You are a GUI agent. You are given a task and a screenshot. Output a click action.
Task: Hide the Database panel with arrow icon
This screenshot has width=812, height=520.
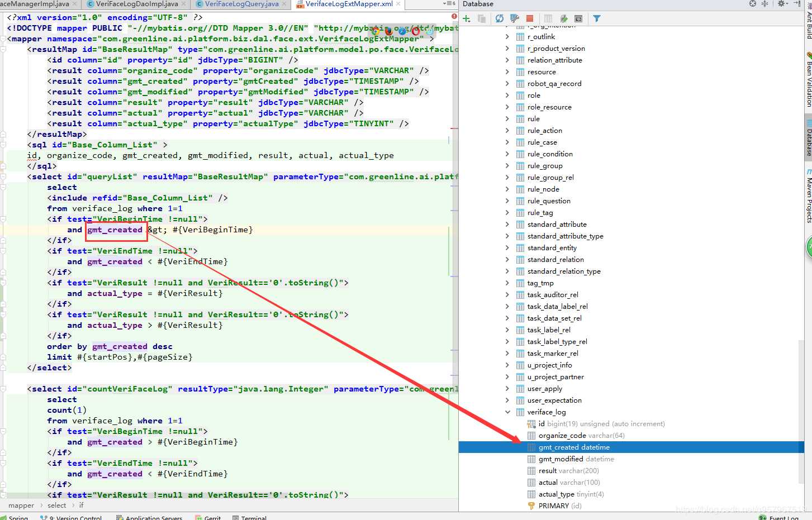click(797, 4)
